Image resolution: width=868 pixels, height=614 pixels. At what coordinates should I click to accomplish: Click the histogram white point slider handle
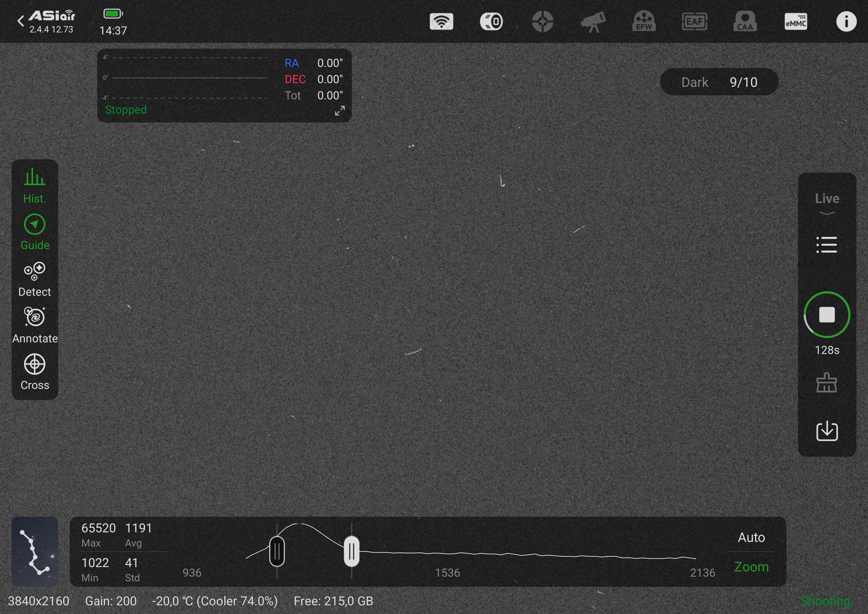coord(352,551)
